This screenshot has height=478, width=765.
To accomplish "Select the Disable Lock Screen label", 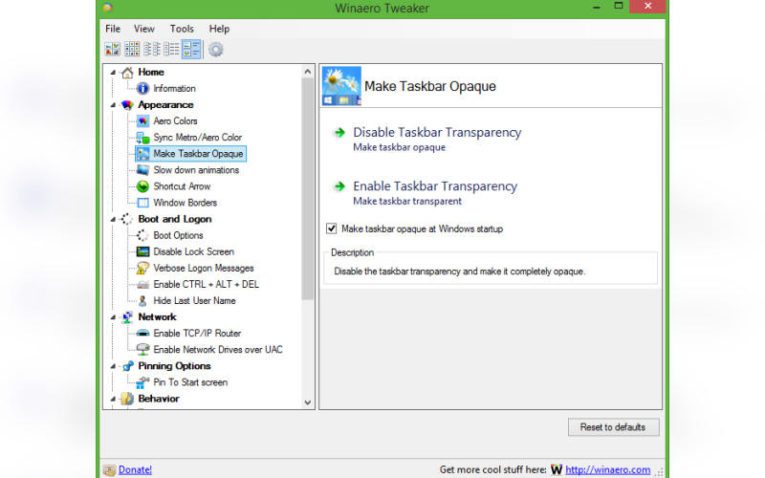I will click(x=194, y=252).
